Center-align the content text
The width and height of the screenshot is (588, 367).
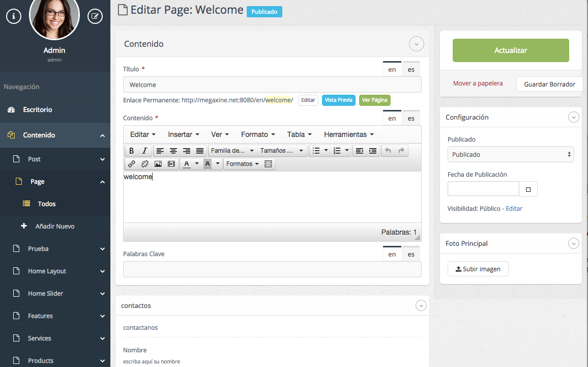(173, 151)
